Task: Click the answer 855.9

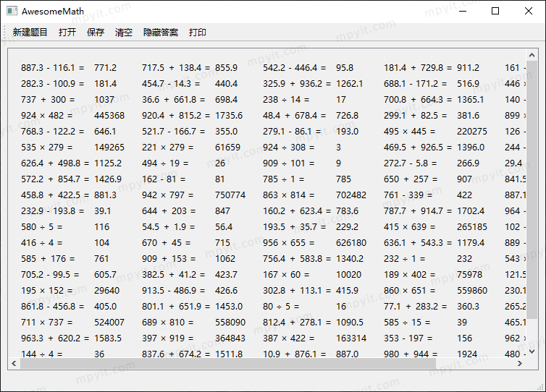Action: click(x=227, y=68)
